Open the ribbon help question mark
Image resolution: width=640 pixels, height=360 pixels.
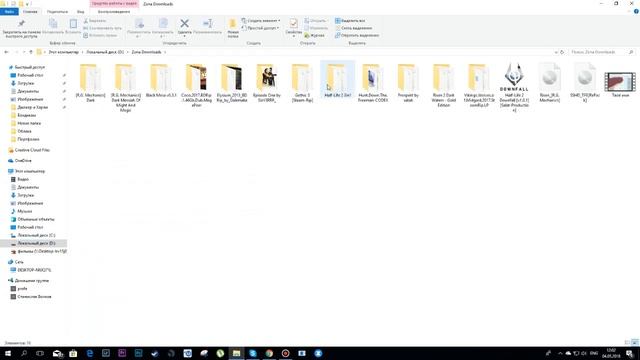coord(636,11)
